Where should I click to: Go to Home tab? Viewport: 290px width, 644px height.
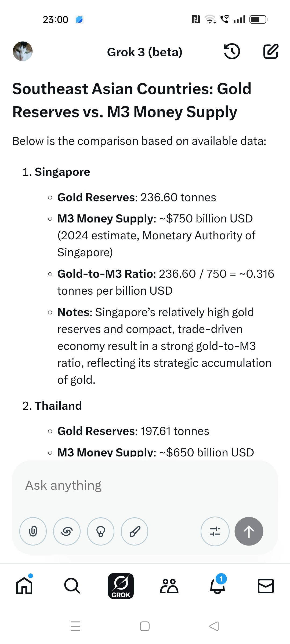pyautogui.click(x=24, y=586)
